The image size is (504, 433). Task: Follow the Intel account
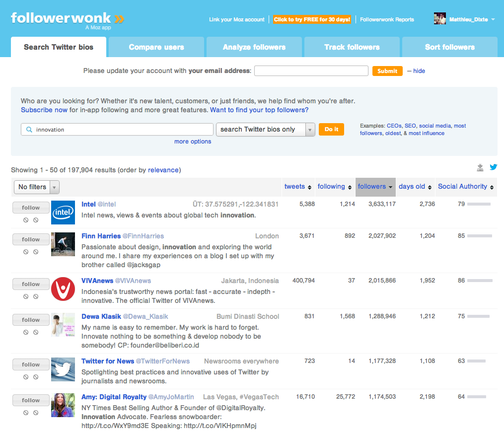click(x=31, y=208)
